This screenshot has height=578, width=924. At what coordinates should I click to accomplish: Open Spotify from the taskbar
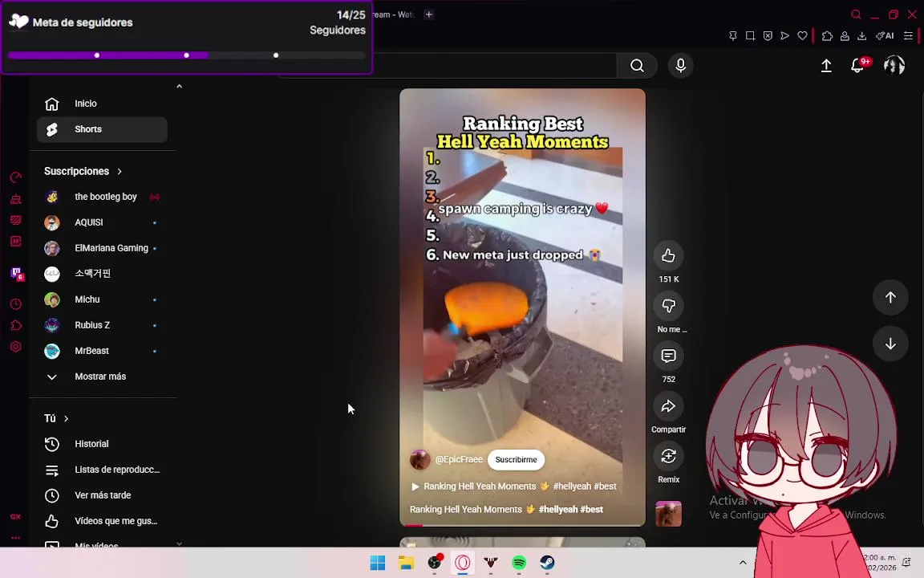coord(519,563)
